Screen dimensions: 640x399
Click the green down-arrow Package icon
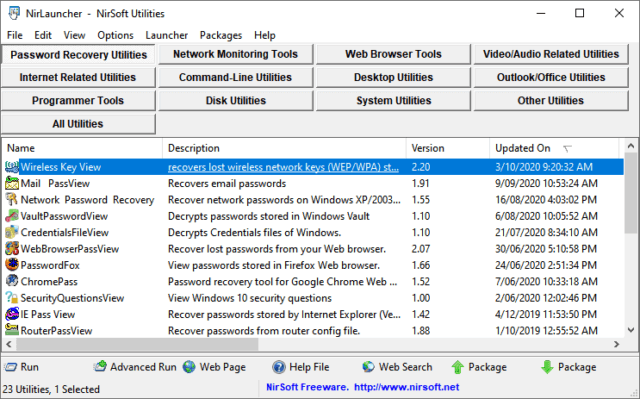coord(547,367)
